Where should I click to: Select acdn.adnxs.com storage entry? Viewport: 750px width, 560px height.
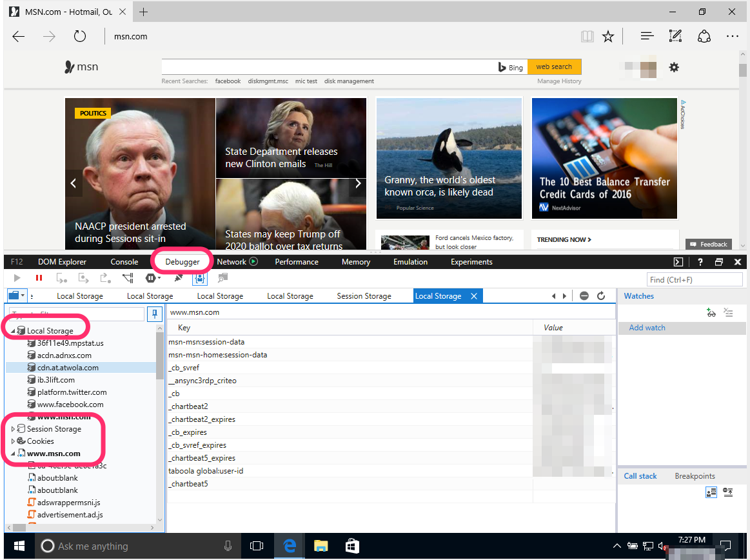click(x=64, y=355)
